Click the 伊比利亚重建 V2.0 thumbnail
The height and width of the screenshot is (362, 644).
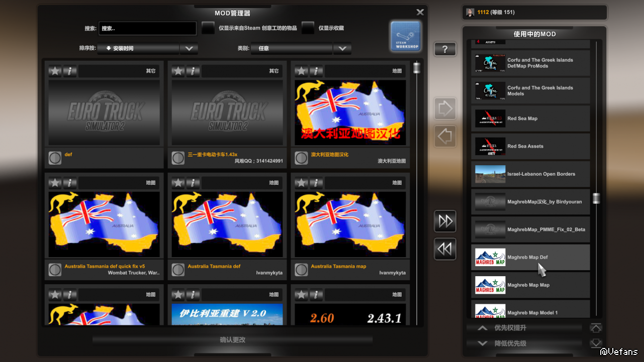pos(227,314)
